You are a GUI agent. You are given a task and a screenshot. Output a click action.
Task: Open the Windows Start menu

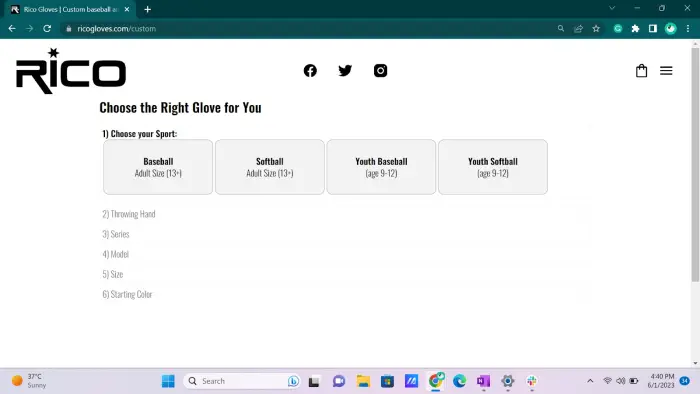coord(168,381)
